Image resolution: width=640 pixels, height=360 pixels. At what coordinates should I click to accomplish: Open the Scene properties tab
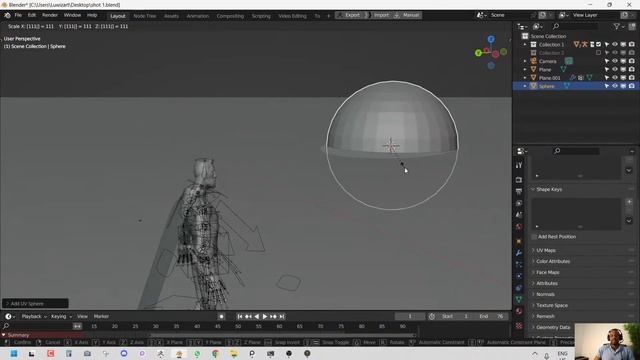point(519,215)
